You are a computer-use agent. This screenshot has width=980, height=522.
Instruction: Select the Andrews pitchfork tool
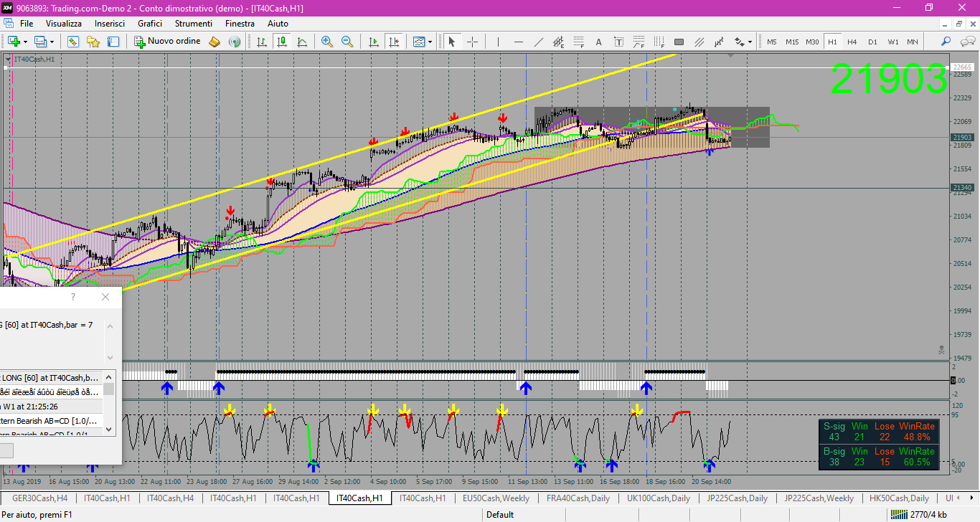point(699,42)
